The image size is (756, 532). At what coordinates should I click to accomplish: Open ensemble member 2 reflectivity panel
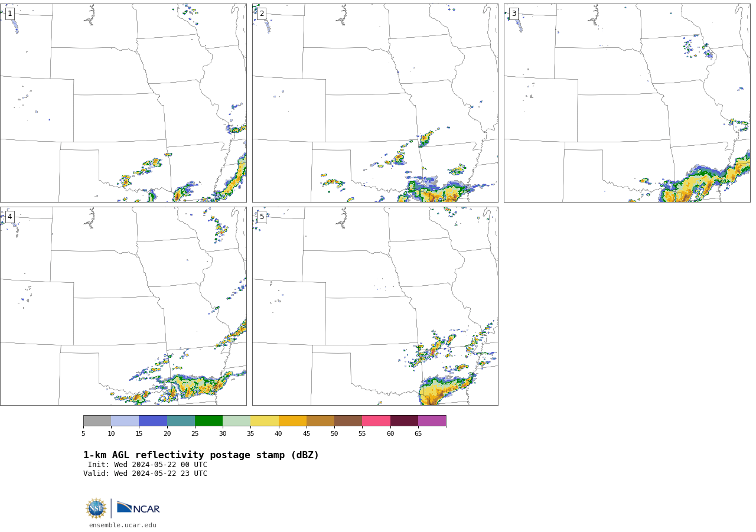tap(375, 103)
